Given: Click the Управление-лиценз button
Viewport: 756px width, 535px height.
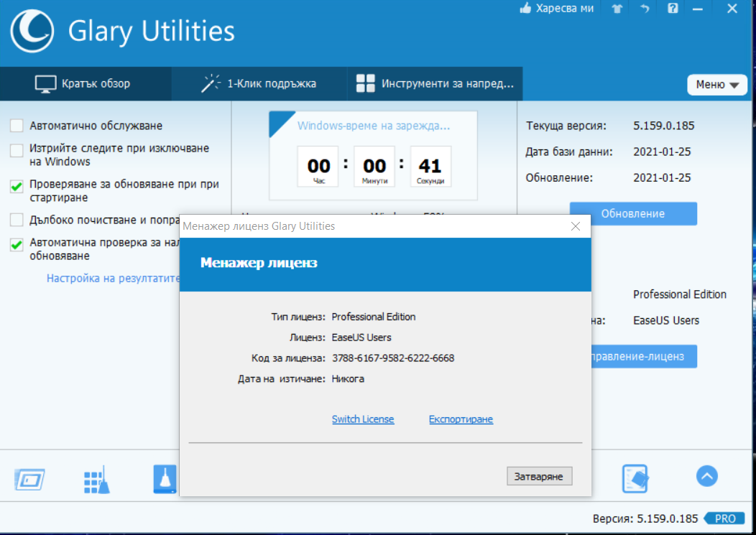Looking at the screenshot, I should [644, 356].
